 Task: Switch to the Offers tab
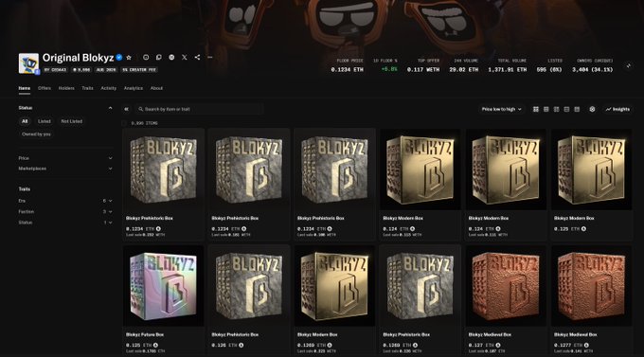(45, 88)
